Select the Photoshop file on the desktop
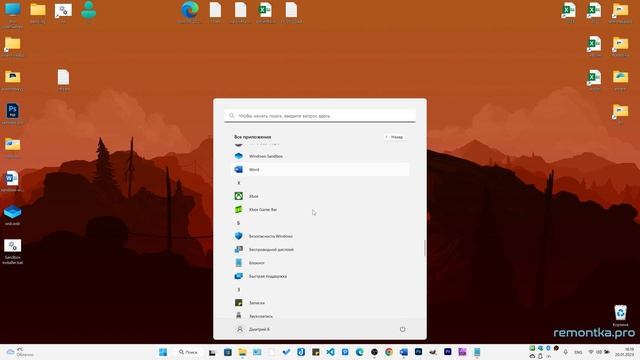The height and width of the screenshot is (360, 640). click(13, 113)
